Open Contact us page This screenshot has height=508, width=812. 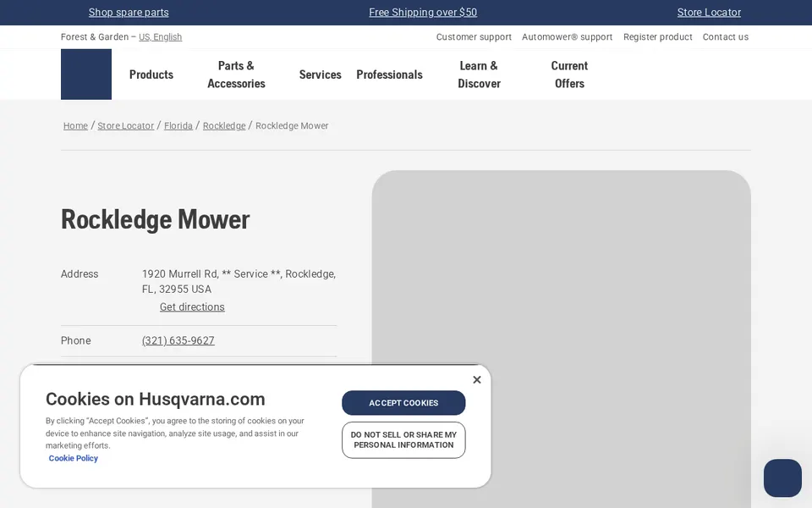pyautogui.click(x=726, y=36)
